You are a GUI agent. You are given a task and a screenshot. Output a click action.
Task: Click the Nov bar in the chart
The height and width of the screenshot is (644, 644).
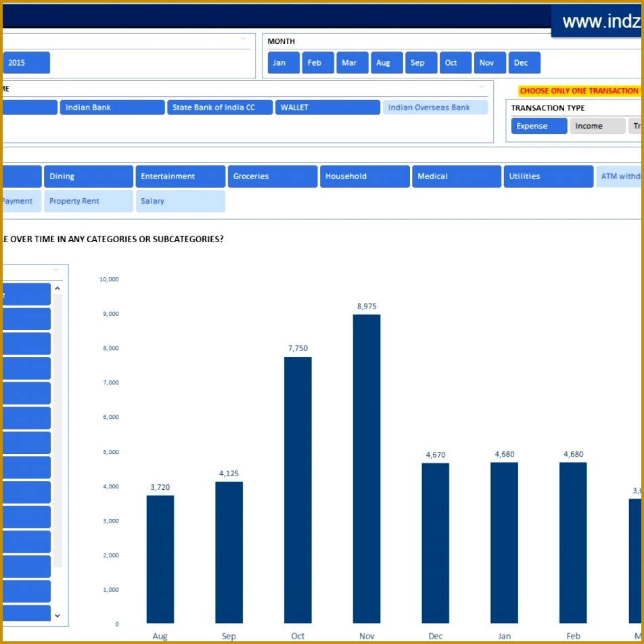[x=367, y=469]
